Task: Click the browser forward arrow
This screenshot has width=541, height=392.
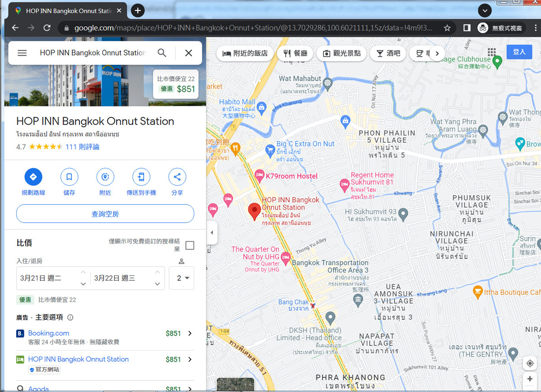Action: coord(31,28)
